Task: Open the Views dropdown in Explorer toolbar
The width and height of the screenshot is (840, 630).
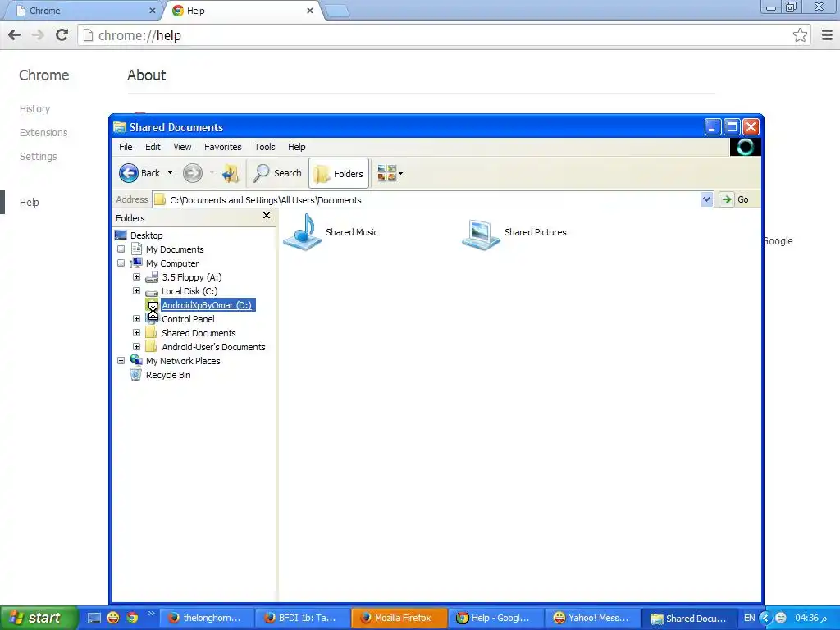Action: (x=390, y=173)
